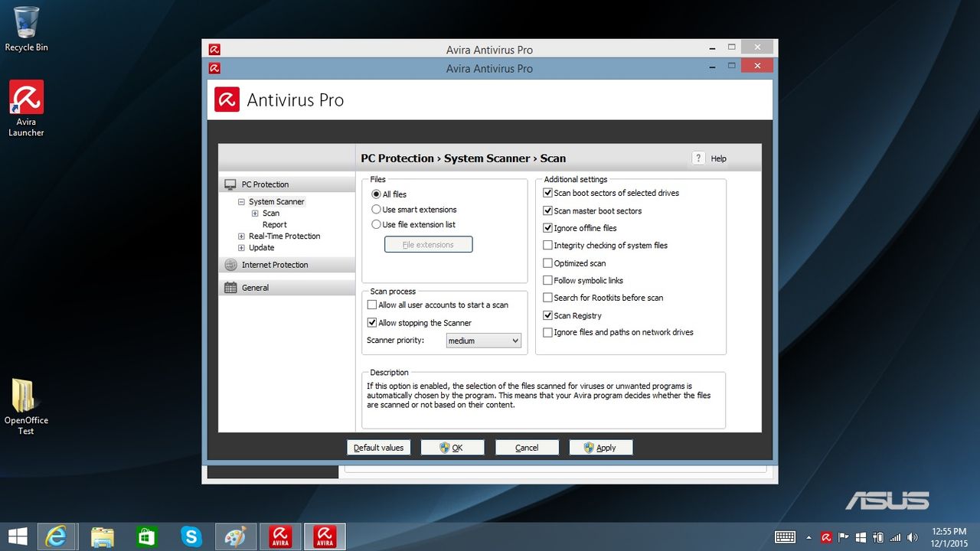This screenshot has width=980, height=551.
Task: Open the Internet Protection section
Action: pos(287,265)
